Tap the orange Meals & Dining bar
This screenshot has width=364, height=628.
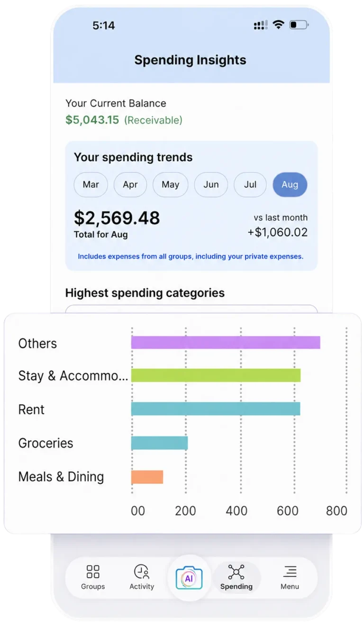tap(147, 477)
